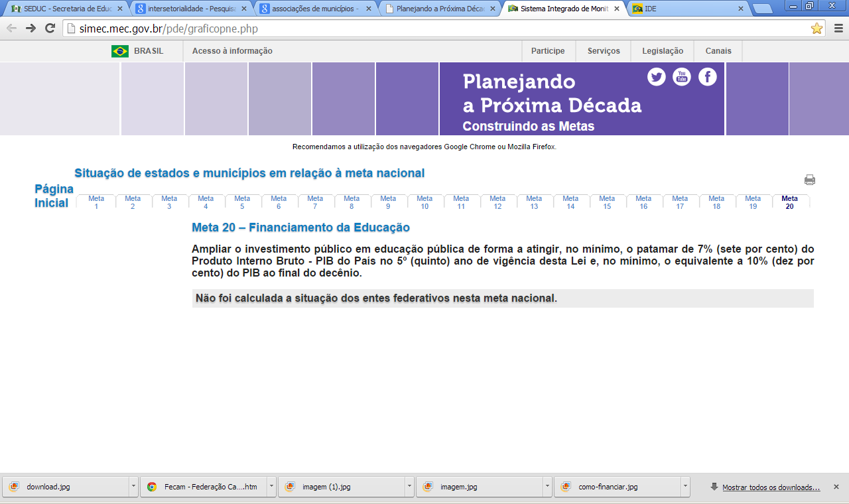Select Meta 1 tab
849x504 pixels.
96,202
